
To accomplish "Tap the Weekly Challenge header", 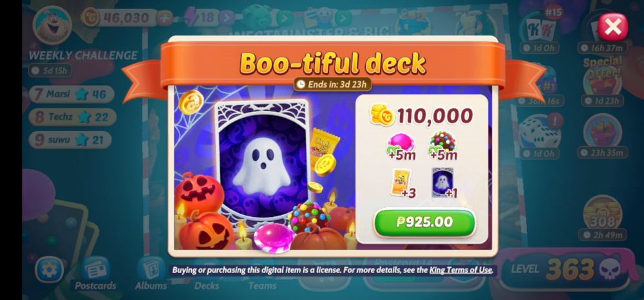I will [x=83, y=55].
